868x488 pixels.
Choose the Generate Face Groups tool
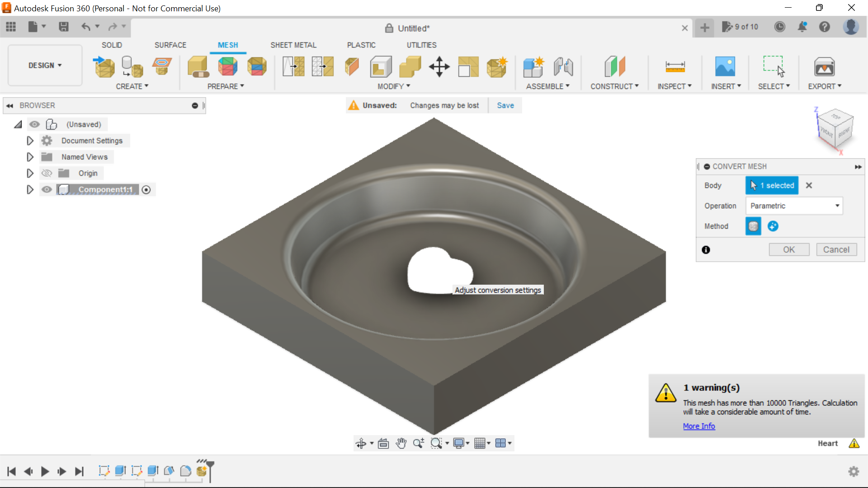coord(228,67)
